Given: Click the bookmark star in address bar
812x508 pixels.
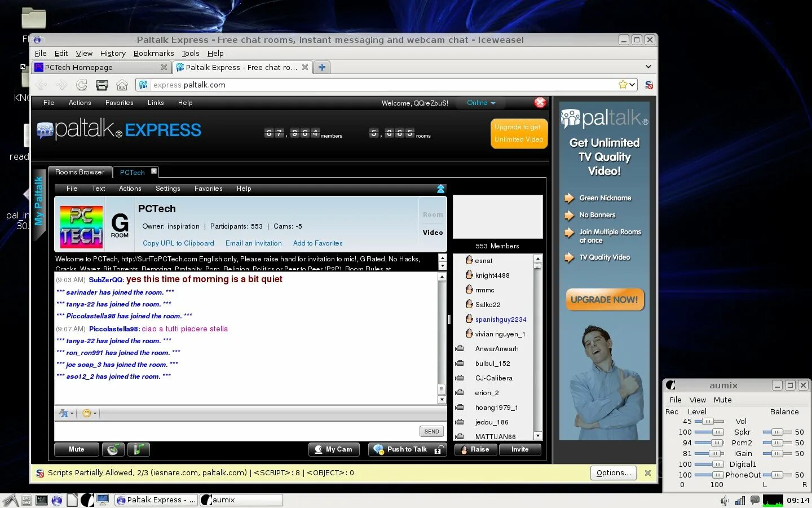Looking at the screenshot, I should click(x=623, y=85).
